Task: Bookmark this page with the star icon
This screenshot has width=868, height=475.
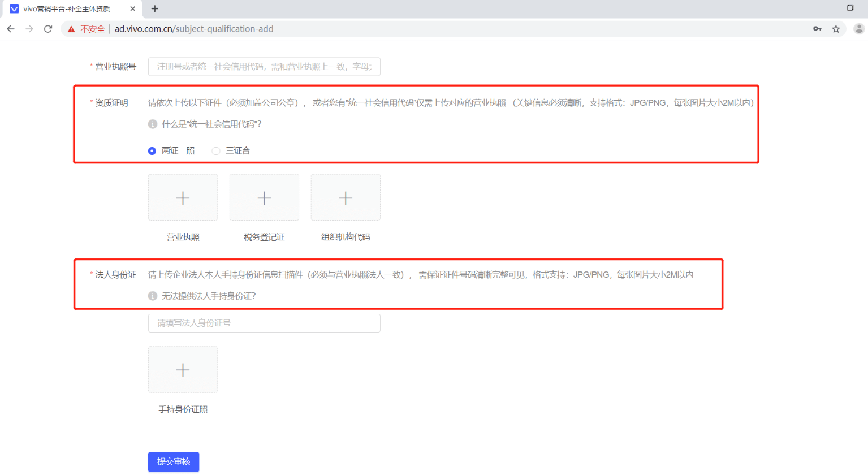Action: coord(836,28)
